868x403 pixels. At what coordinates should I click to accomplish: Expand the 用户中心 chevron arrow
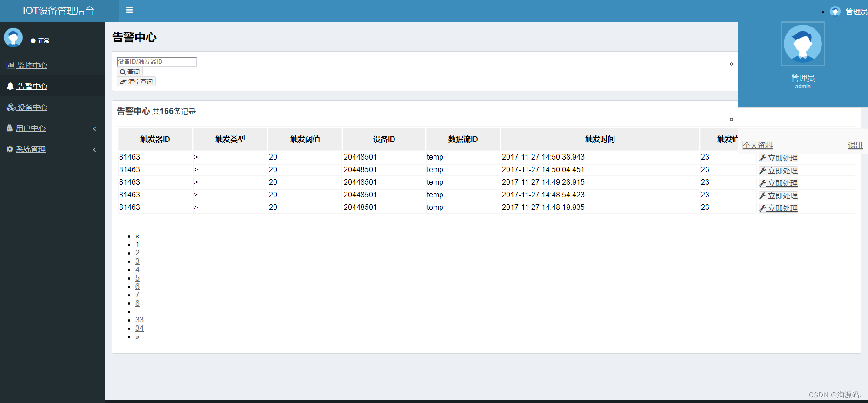tap(94, 128)
